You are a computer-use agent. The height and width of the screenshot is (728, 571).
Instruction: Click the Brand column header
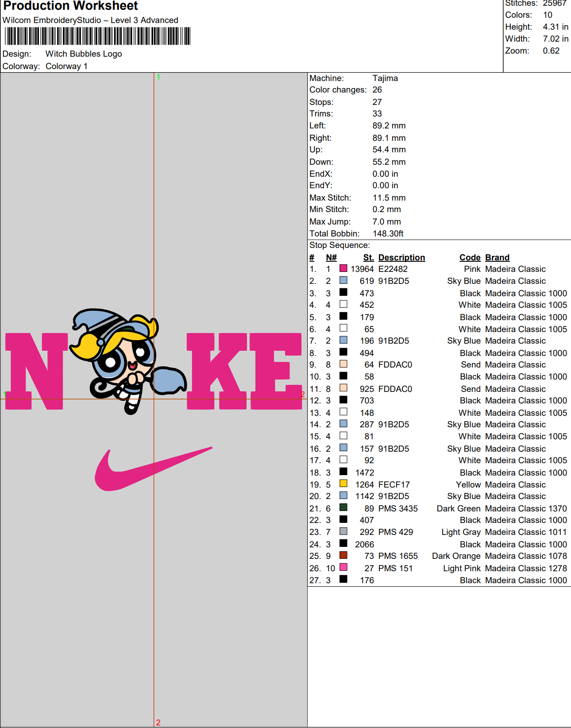click(x=497, y=258)
